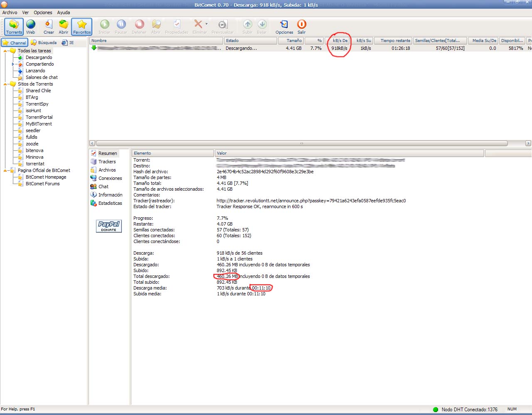
Task: Sort by the Media Su/De column
Action: coord(483,41)
